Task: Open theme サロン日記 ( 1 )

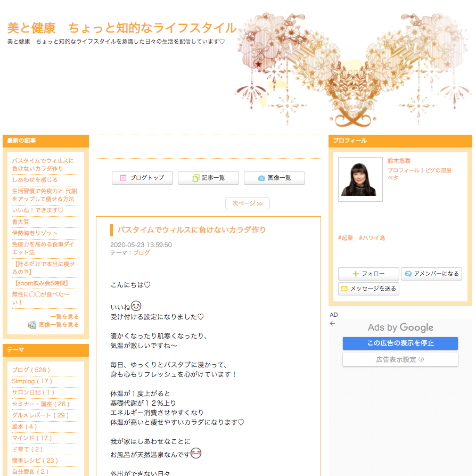Action: (x=33, y=392)
